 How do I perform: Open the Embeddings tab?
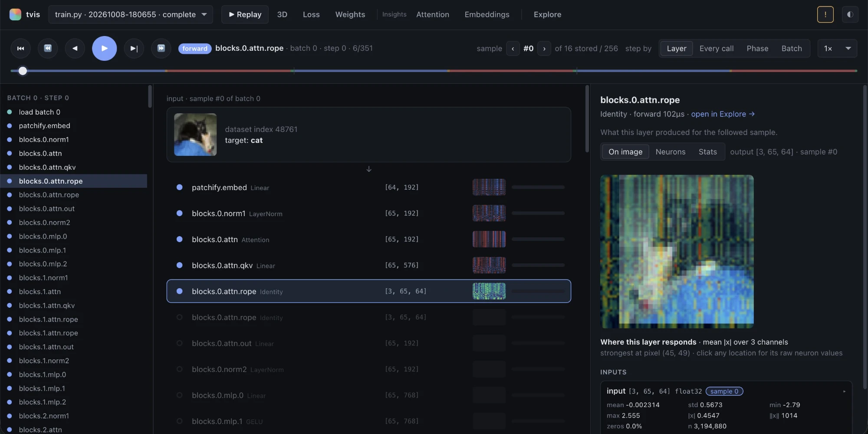(487, 14)
